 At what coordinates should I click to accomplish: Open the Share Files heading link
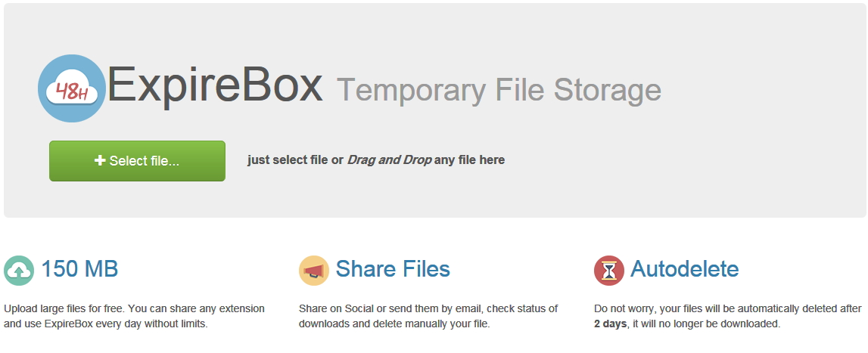(393, 269)
